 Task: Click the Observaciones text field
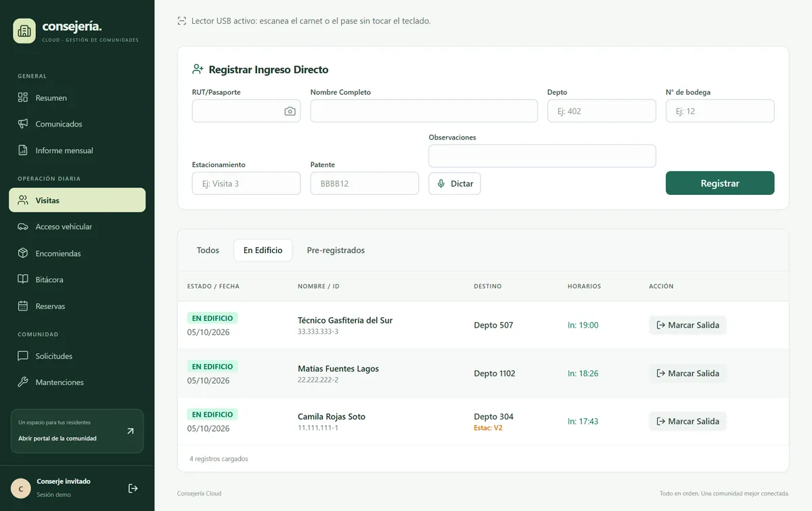click(x=543, y=156)
